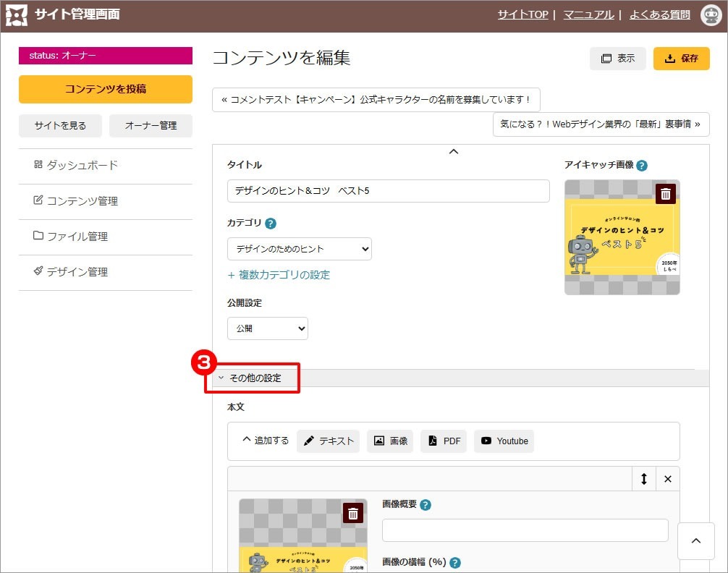Open the 公開設定 dropdown
Screen dimensions: 728x573
[267, 328]
